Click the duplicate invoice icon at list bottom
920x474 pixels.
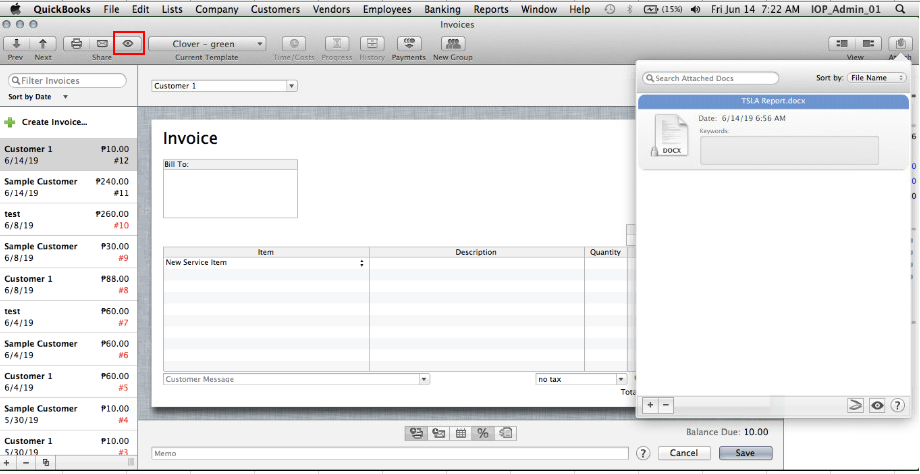point(45,462)
